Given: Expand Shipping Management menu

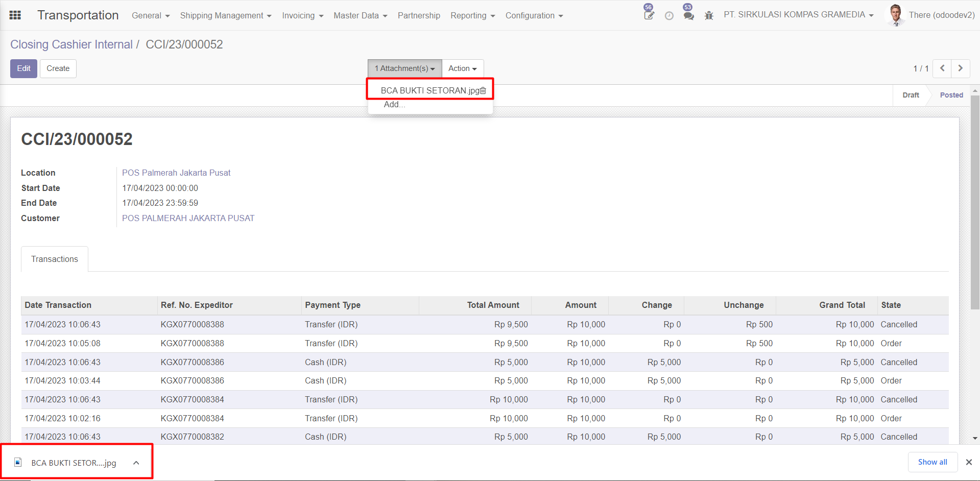Looking at the screenshot, I should click(x=226, y=15).
